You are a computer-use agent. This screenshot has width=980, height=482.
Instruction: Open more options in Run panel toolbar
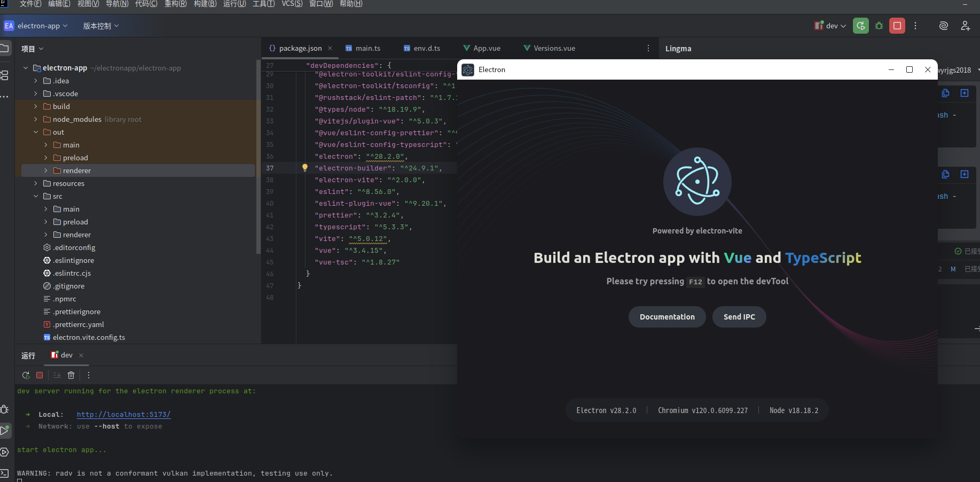point(89,375)
